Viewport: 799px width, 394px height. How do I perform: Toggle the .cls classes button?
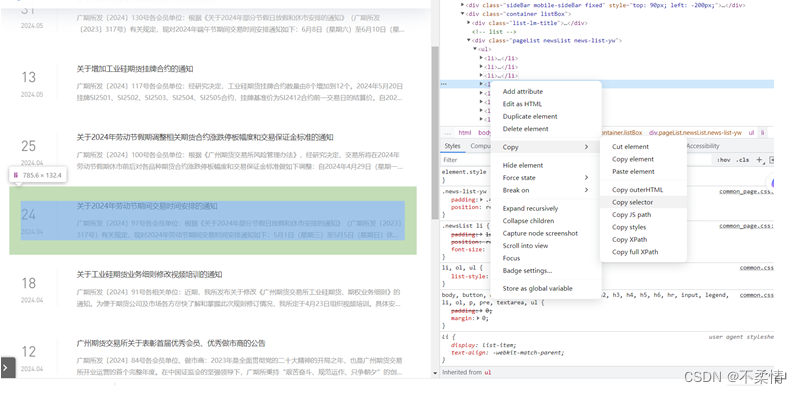742,160
